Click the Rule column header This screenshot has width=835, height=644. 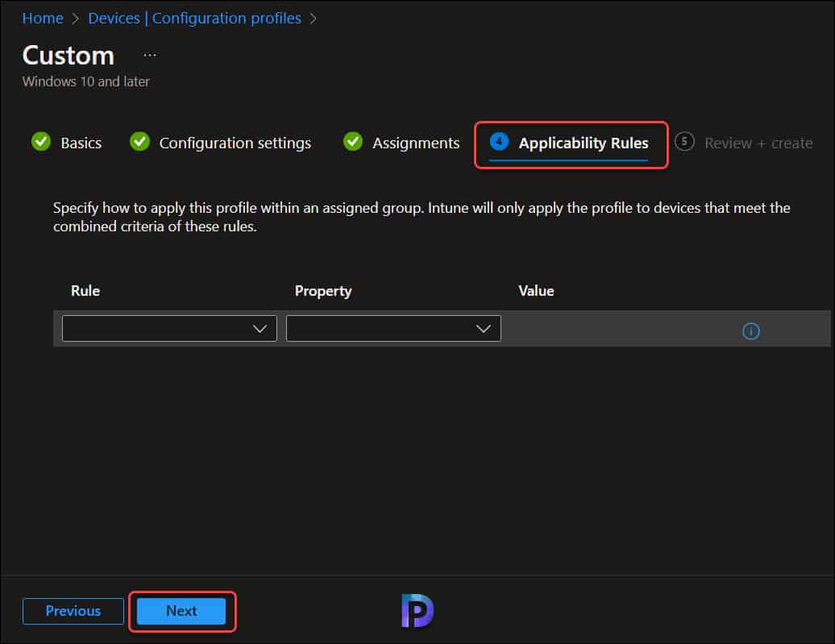(85, 291)
